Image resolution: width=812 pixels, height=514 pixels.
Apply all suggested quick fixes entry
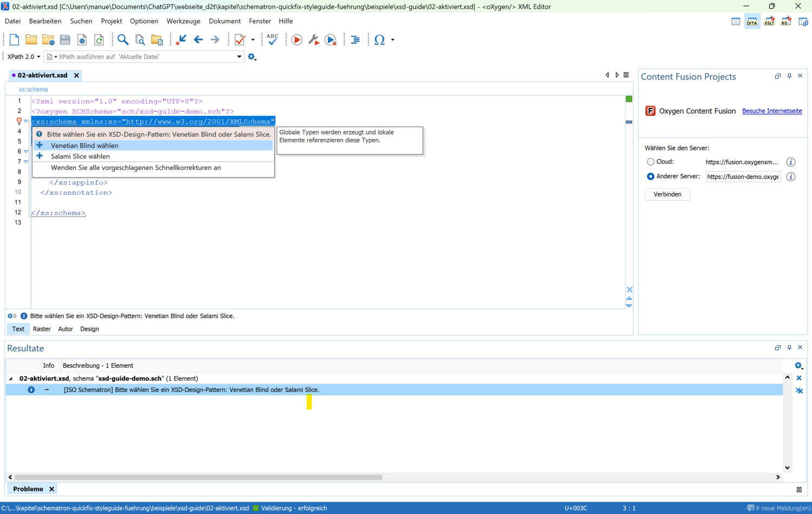153,168
